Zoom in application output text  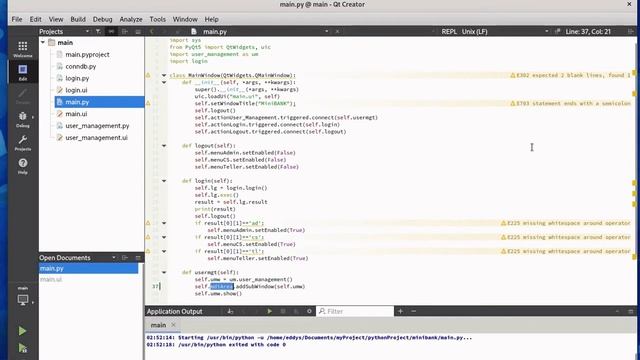tap(400, 311)
